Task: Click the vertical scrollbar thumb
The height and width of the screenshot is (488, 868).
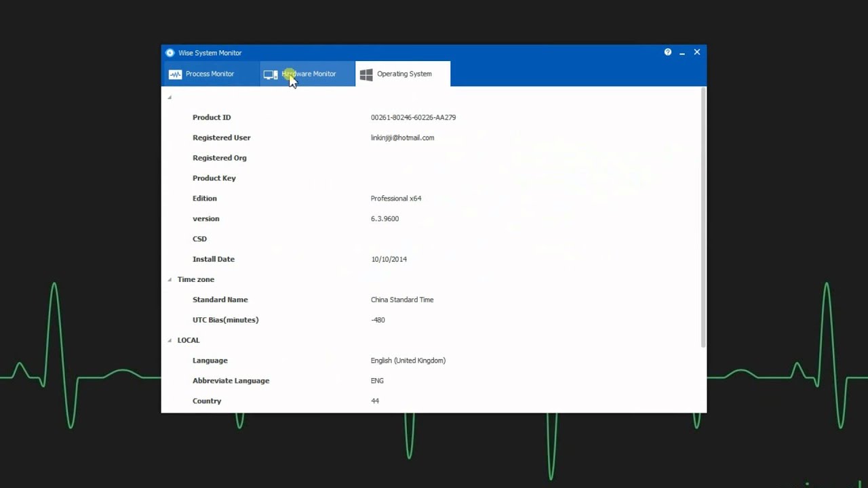Action: click(703, 217)
